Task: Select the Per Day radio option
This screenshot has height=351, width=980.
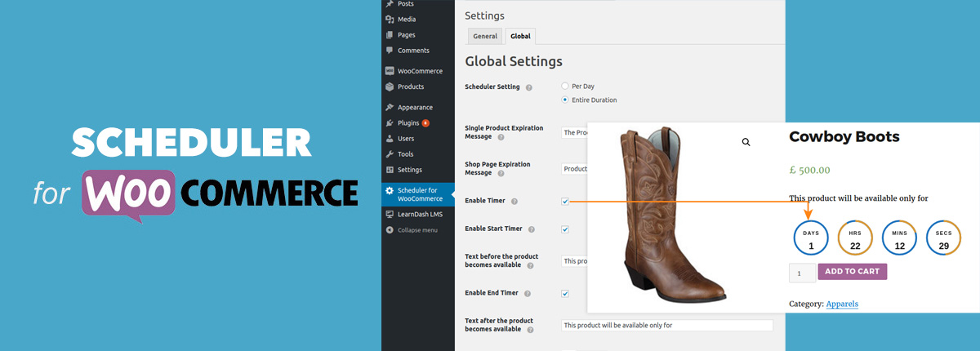Action: pos(565,86)
